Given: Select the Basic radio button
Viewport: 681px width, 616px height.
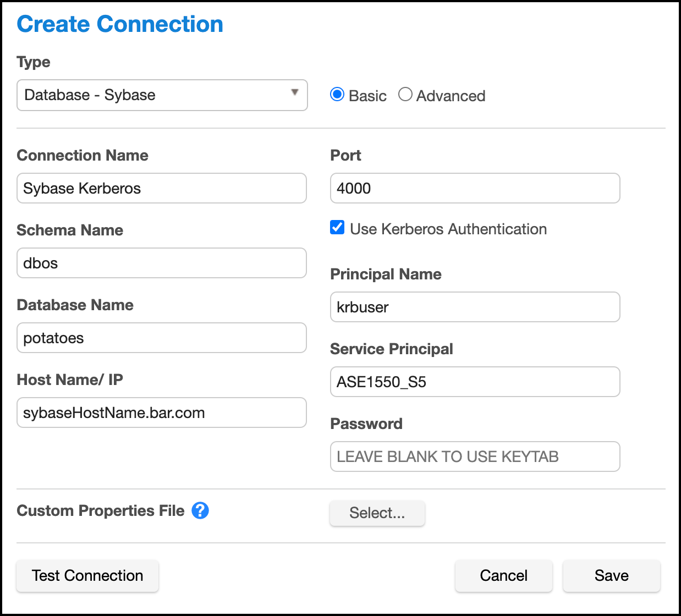Looking at the screenshot, I should click(337, 95).
